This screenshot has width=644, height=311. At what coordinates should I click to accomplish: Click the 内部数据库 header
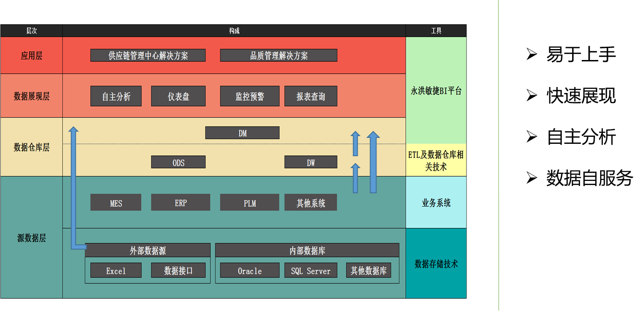point(307,251)
